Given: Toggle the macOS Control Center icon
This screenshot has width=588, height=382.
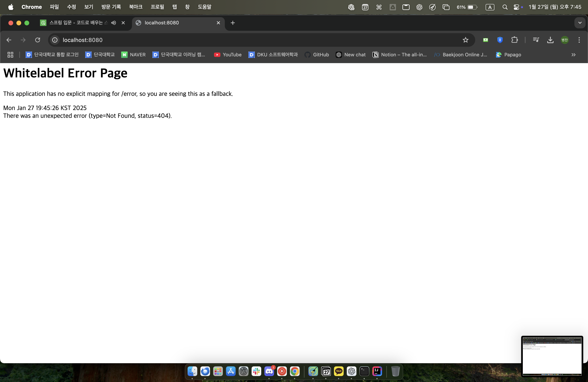Looking at the screenshot, I should point(516,7).
